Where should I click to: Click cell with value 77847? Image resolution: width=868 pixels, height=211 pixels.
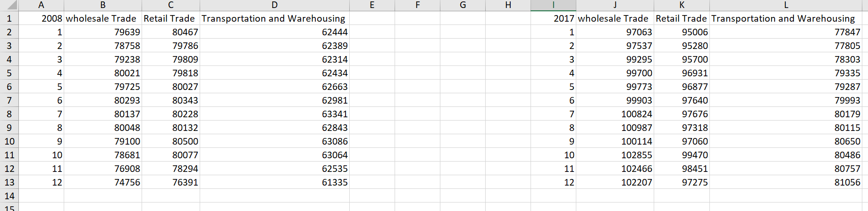tap(786, 32)
